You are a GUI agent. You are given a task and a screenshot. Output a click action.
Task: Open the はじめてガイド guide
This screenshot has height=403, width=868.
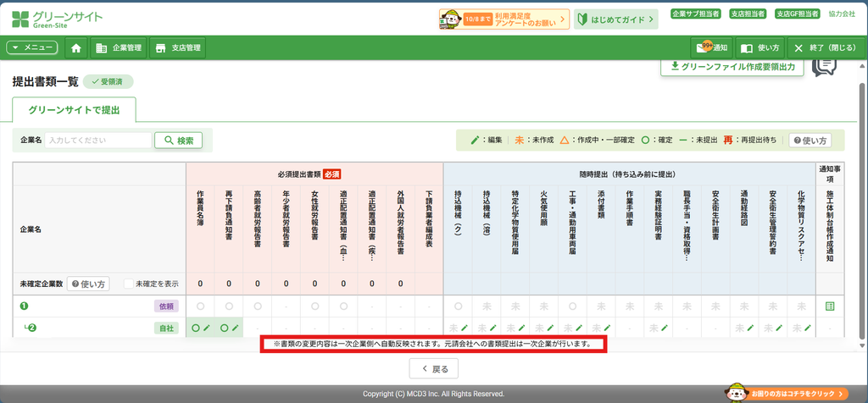click(x=616, y=19)
